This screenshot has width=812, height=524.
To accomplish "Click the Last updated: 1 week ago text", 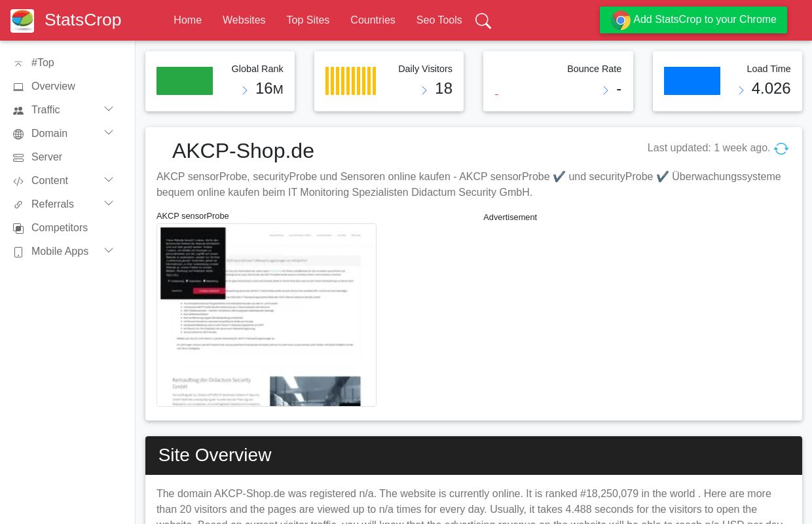I will [x=709, y=148].
